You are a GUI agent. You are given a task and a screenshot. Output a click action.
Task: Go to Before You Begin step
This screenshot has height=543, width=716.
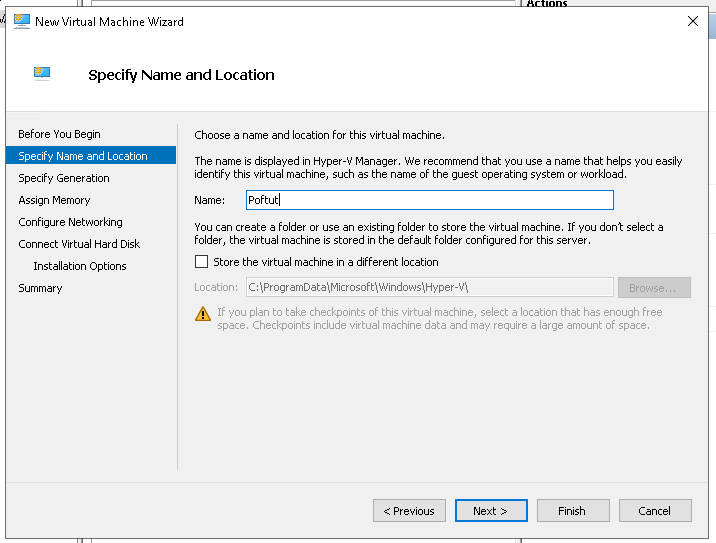point(59,134)
